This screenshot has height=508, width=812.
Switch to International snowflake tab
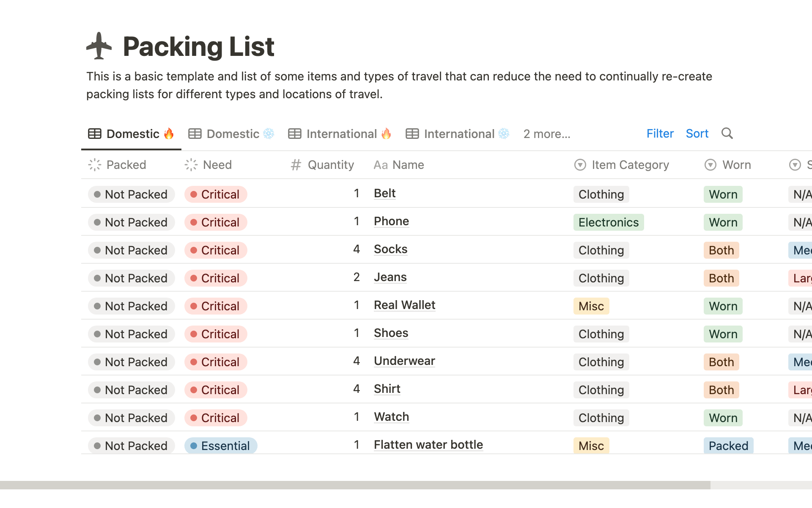tap(458, 134)
